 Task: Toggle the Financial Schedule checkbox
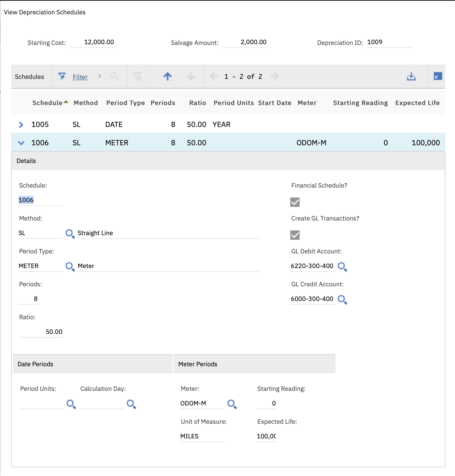[295, 203]
